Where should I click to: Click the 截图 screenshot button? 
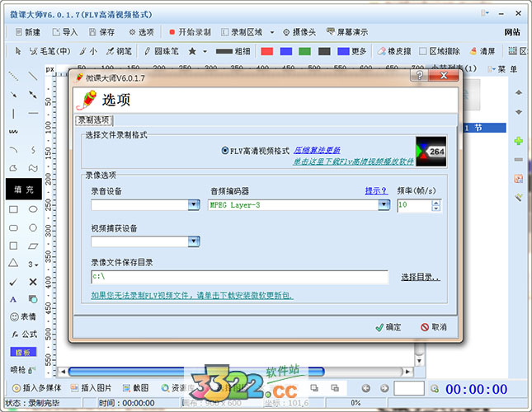pos(136,388)
